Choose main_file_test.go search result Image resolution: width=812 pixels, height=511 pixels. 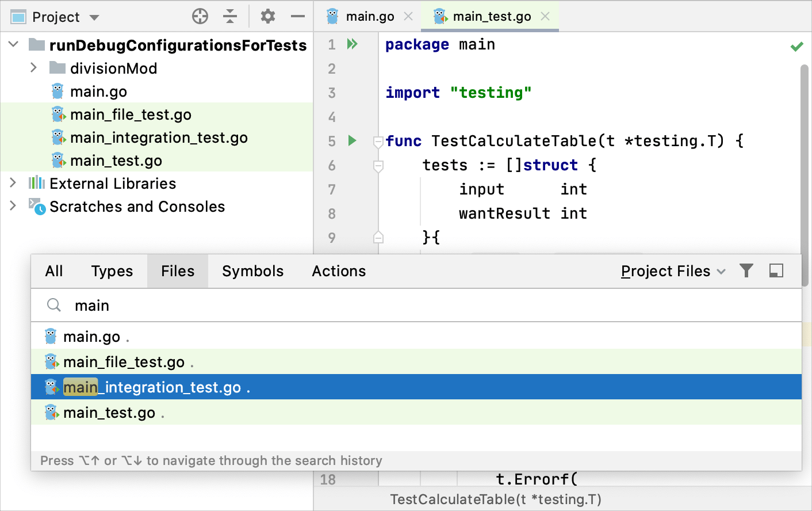point(416,362)
